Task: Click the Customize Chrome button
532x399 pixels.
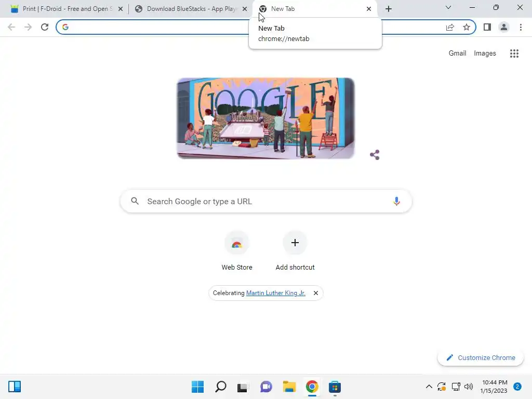Action: point(481,357)
